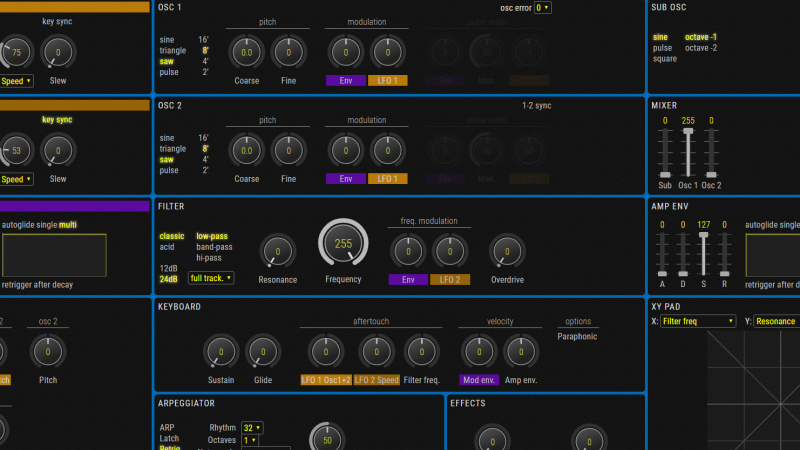Open the osc error dropdown
The image size is (800, 450).
click(543, 8)
